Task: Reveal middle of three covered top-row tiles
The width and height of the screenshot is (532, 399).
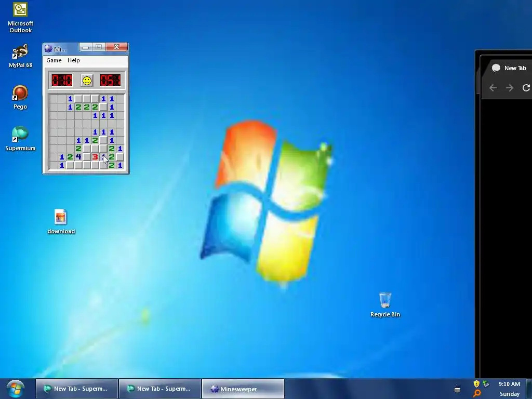Action: pyautogui.click(x=87, y=99)
